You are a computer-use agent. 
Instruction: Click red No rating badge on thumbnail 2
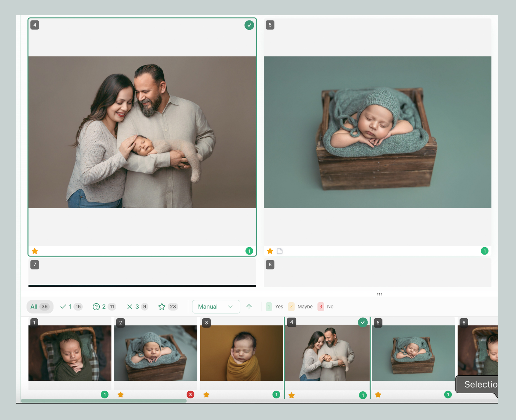point(190,395)
